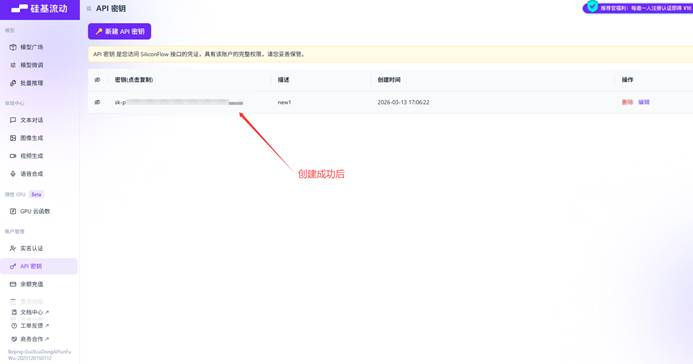Click the 创建时间 column header
This screenshot has height=364, width=693.
(x=389, y=80)
